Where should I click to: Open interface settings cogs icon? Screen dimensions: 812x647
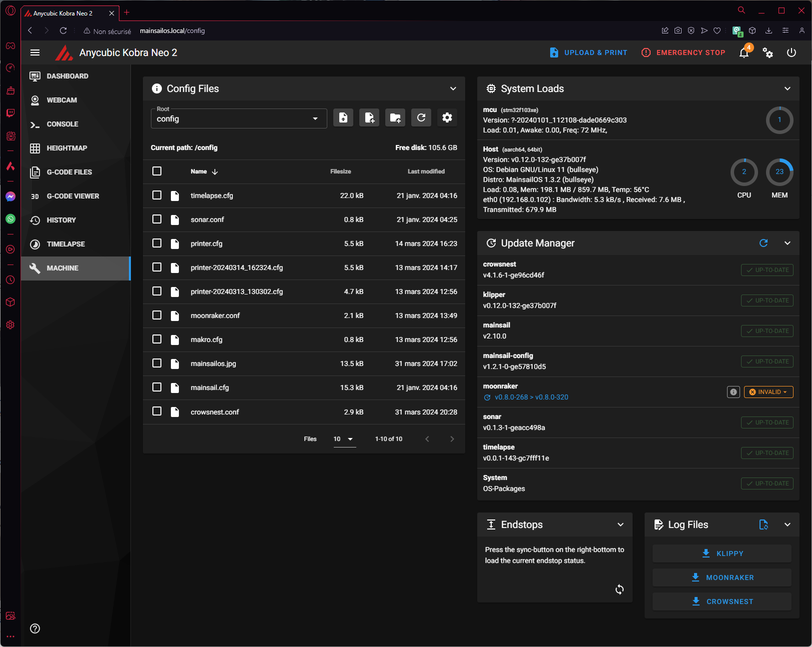(x=768, y=52)
